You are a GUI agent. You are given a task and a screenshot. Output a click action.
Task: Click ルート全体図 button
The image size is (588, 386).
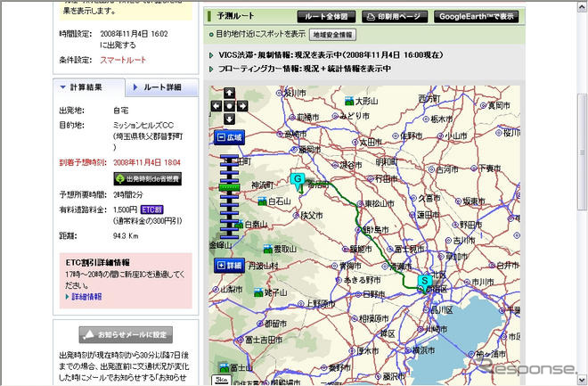point(327,16)
